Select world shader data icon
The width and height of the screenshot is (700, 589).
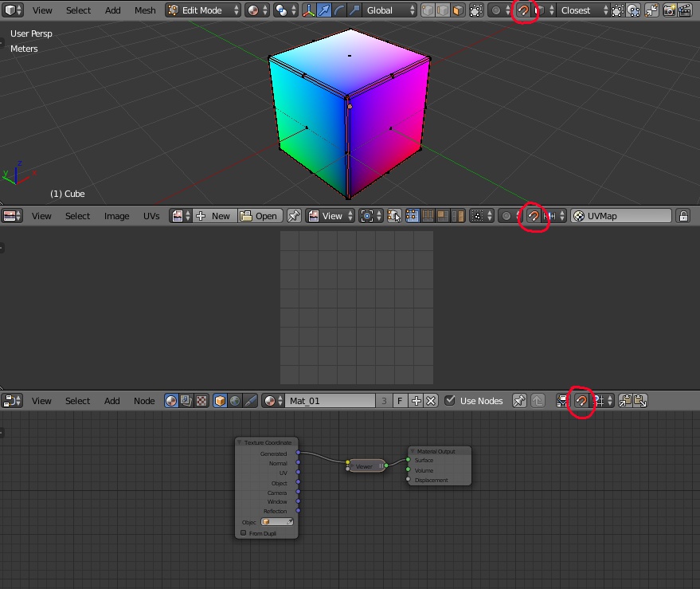tap(235, 401)
